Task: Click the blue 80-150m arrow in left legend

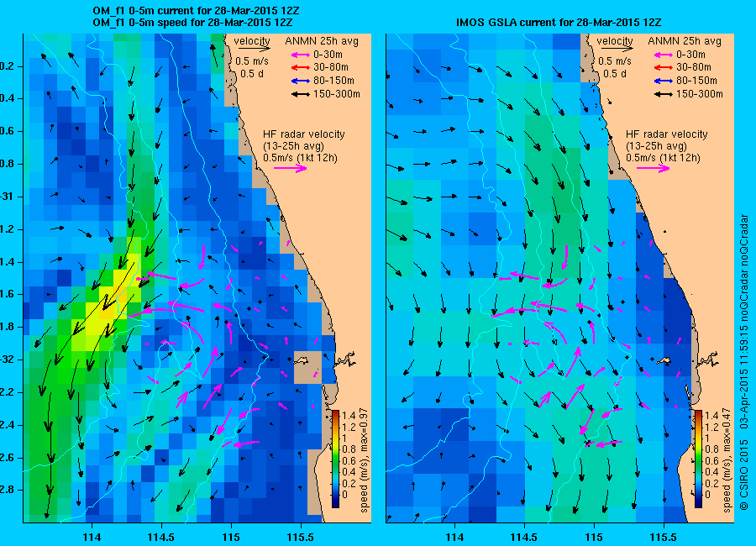Action: [x=301, y=81]
